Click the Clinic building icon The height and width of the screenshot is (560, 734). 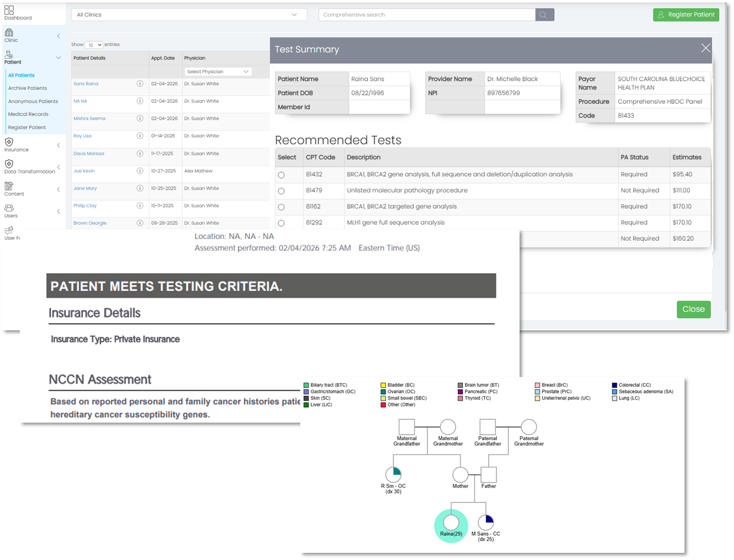pyautogui.click(x=9, y=32)
